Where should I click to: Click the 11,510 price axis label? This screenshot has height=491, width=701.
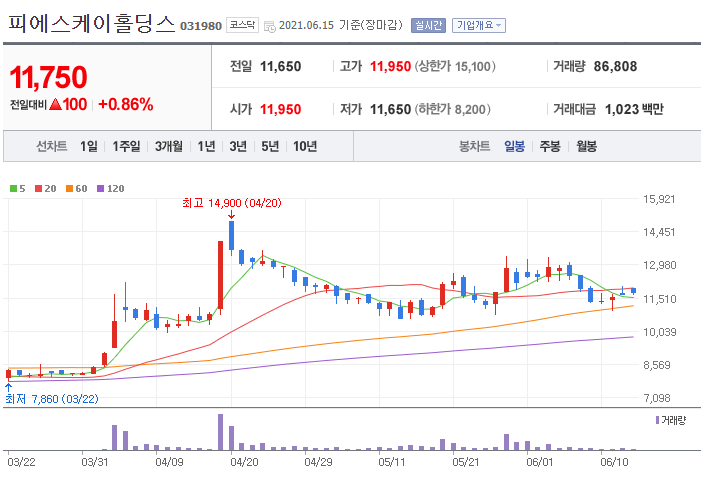pyautogui.click(x=659, y=299)
